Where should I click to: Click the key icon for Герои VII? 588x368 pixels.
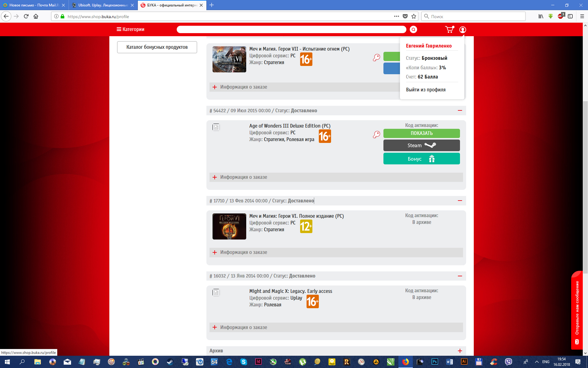point(376,57)
